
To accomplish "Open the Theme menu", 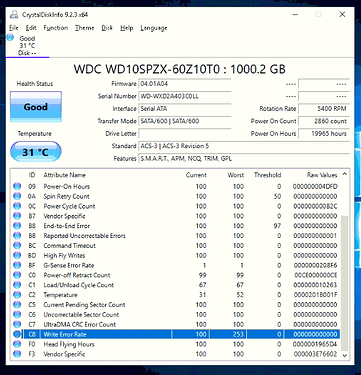I will tap(84, 28).
